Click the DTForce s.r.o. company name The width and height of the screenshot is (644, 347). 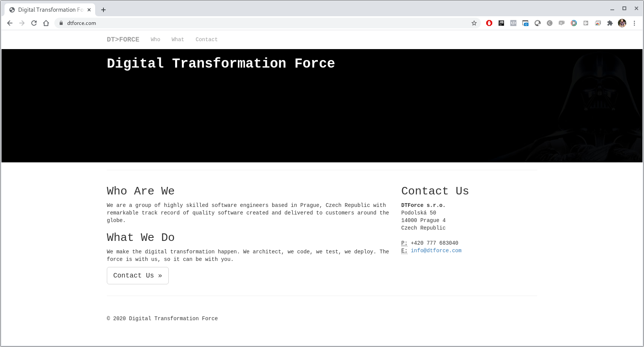423,205
